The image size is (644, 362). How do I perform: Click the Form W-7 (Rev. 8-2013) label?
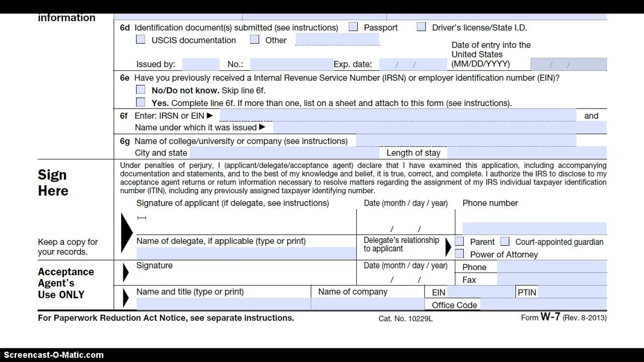tap(564, 318)
